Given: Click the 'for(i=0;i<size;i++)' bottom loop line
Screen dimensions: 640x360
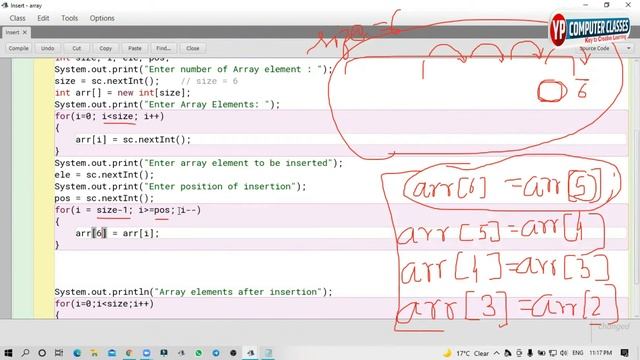Looking at the screenshot, I should coord(104,304).
